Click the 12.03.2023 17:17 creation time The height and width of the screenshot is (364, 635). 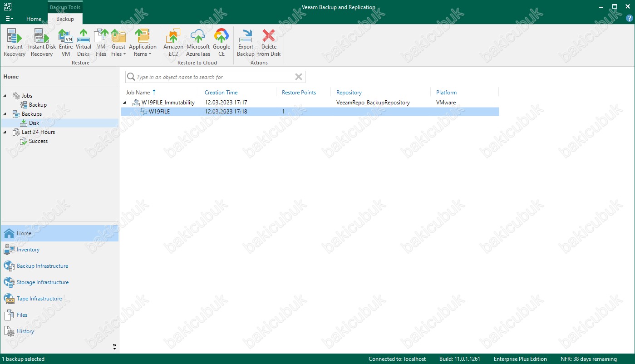[226, 103]
